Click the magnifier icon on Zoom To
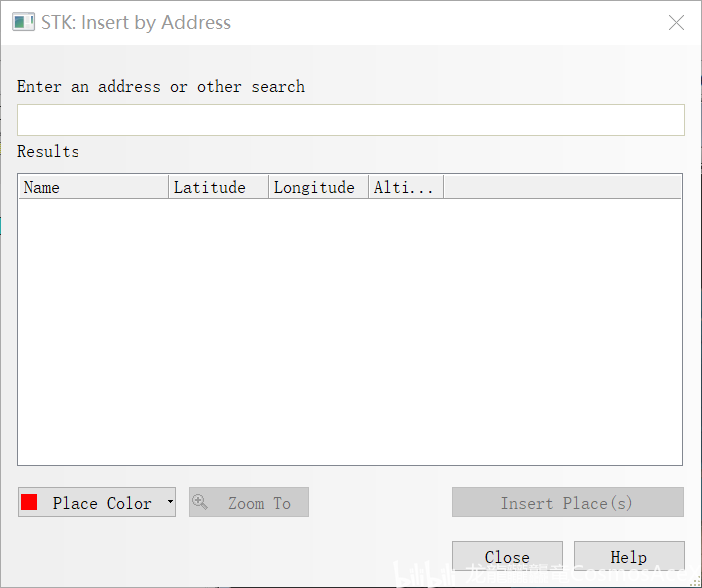Image resolution: width=702 pixels, height=588 pixels. (200, 502)
